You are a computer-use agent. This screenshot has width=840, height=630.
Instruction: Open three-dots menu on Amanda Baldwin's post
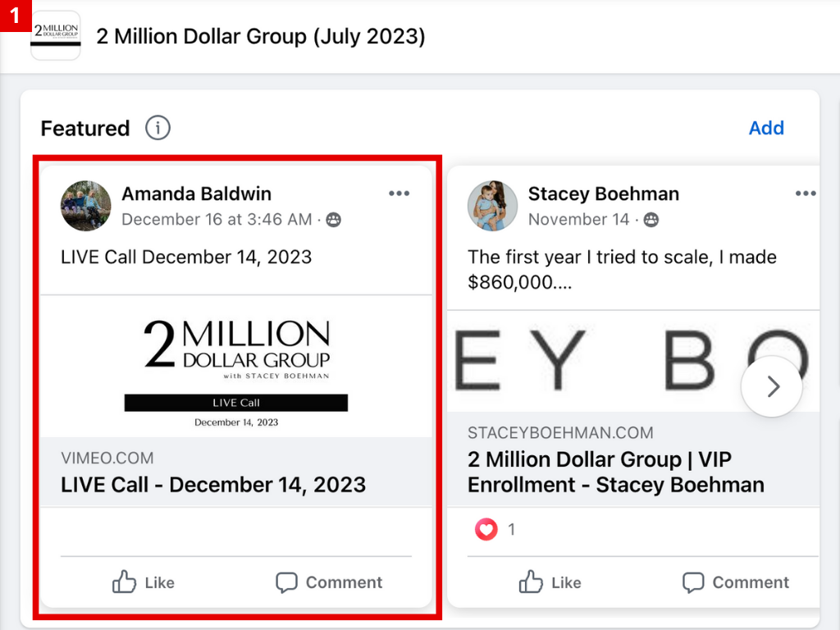coord(399,194)
